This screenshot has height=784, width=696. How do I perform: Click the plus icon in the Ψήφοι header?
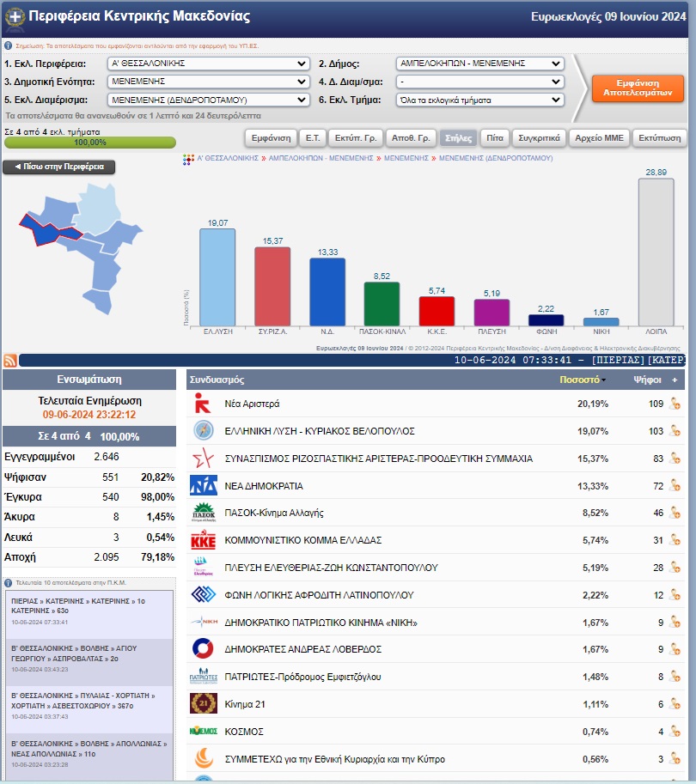[x=675, y=380]
